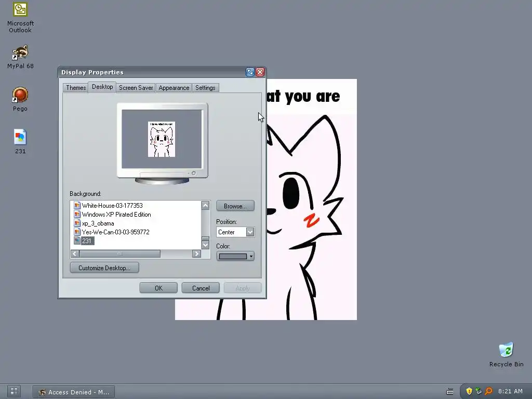The height and width of the screenshot is (399, 532).
Task: Open the Appearance tab
Action: [174, 88]
